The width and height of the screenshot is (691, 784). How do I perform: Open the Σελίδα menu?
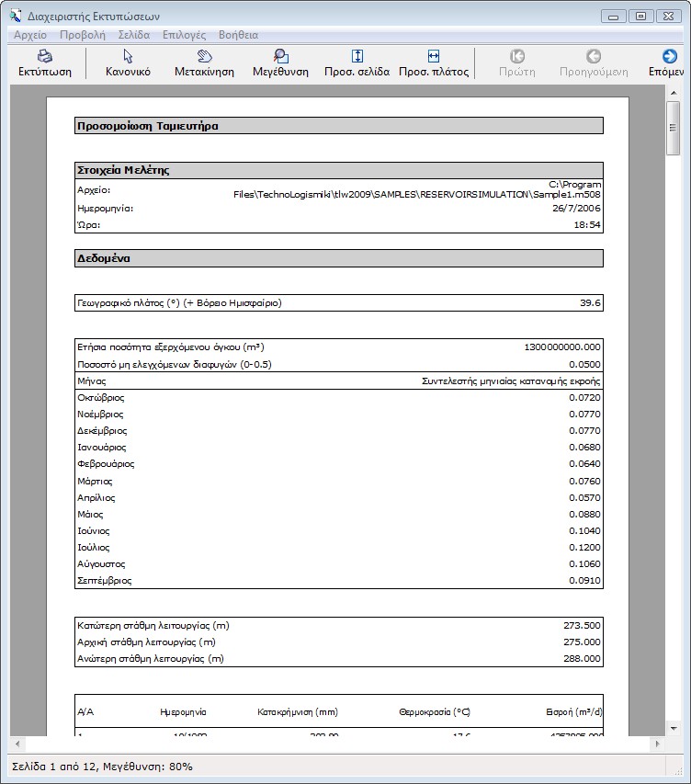(x=134, y=35)
